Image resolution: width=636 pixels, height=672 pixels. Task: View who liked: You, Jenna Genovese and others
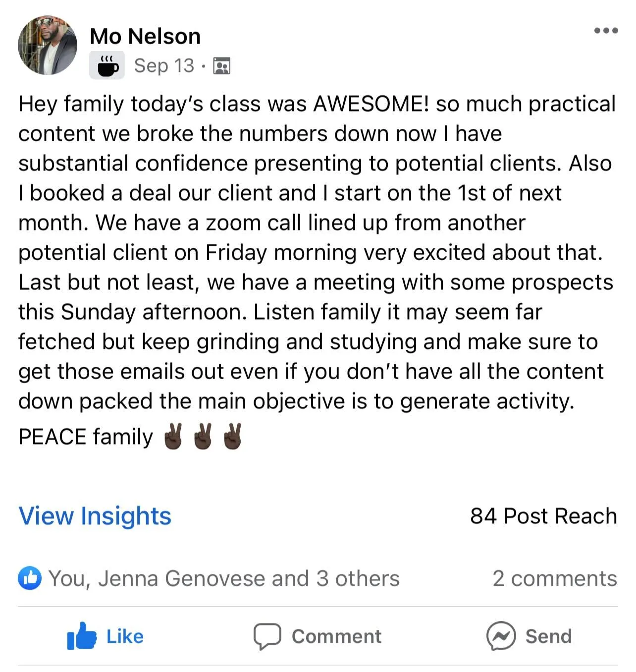coord(223,578)
